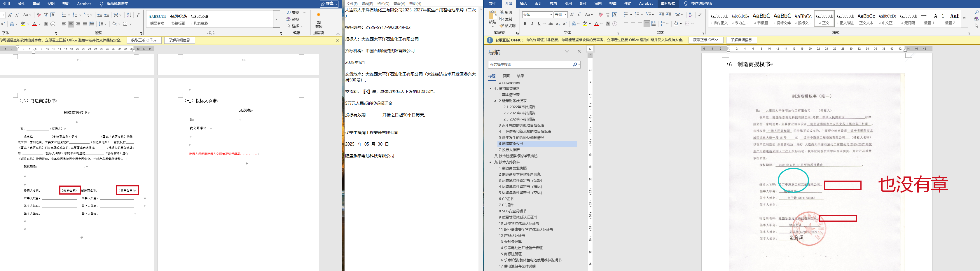Toggle Align Left in left Word window

[x=64, y=24]
